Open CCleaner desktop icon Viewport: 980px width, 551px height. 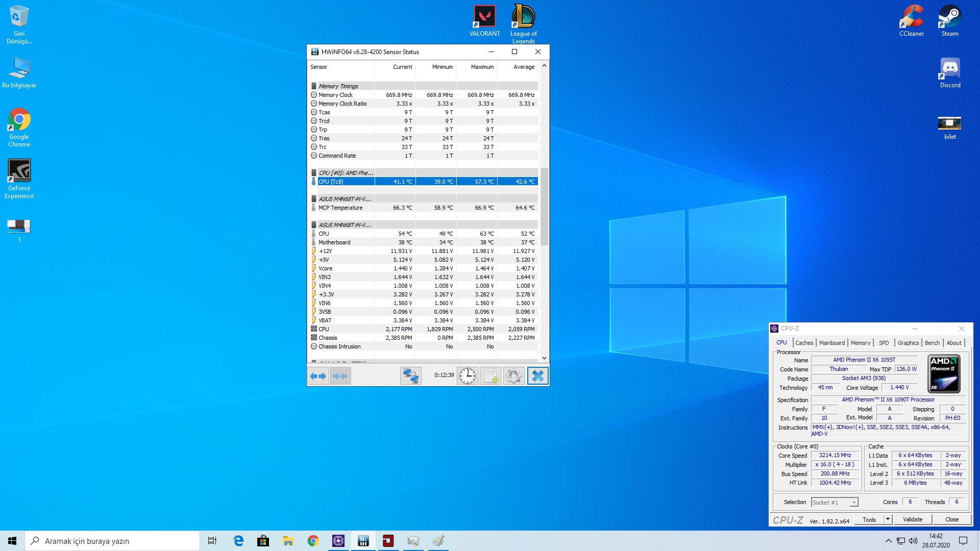912,21
